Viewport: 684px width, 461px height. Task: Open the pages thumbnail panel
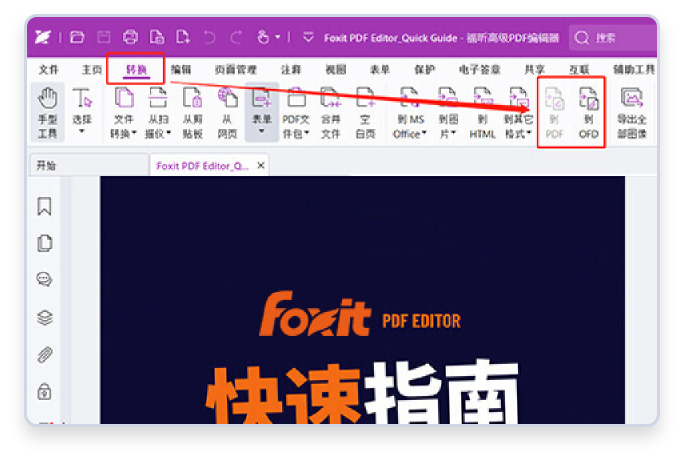[44, 243]
